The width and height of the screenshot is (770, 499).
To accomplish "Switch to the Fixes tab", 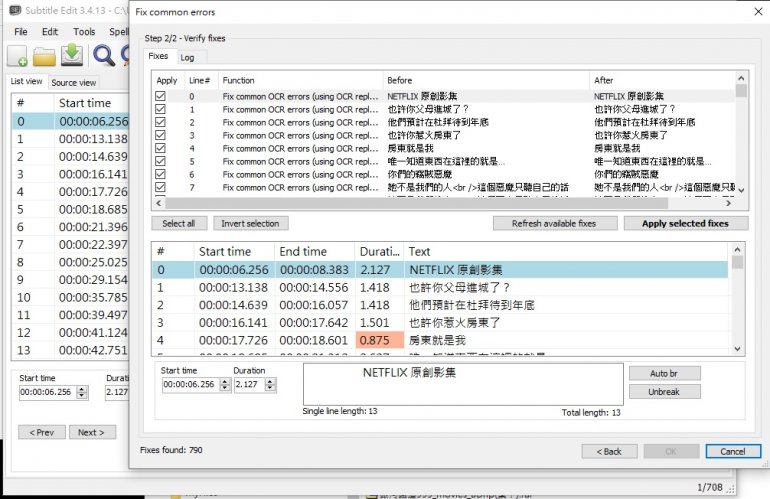I will coord(158,56).
